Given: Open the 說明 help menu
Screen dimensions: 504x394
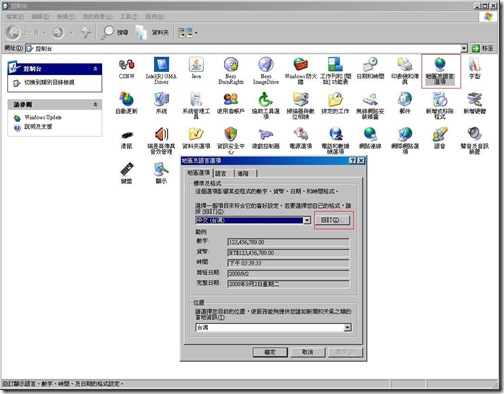Looking at the screenshot, I should (x=154, y=16).
